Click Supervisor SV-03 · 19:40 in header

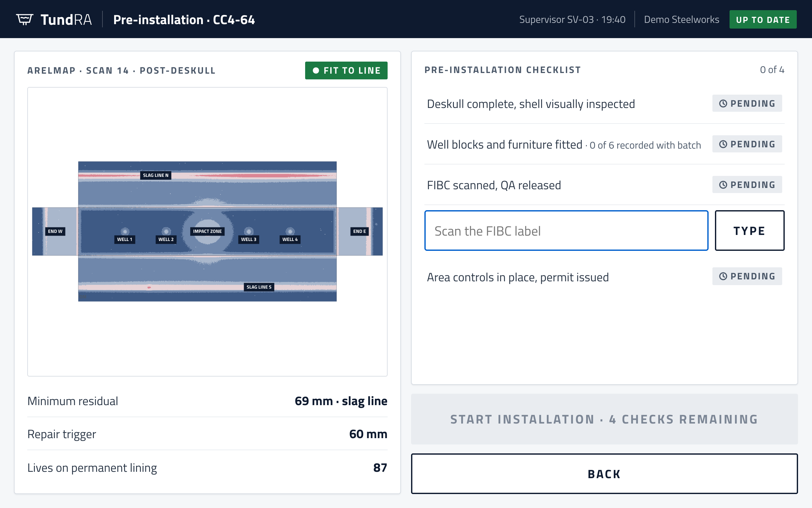(572, 19)
